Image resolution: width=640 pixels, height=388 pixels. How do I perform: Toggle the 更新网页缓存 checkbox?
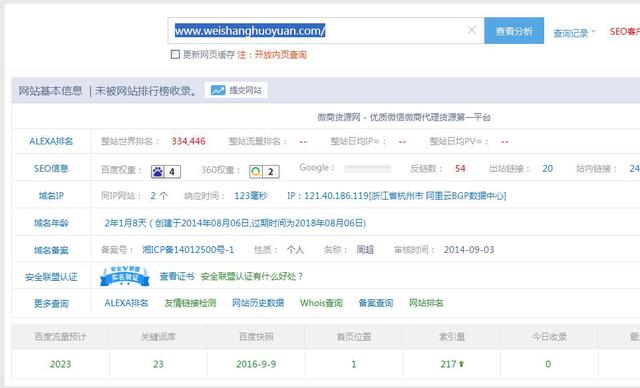coord(175,54)
